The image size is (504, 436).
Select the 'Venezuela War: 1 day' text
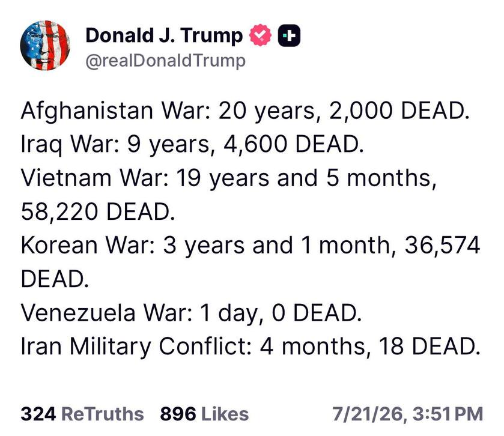point(139,313)
